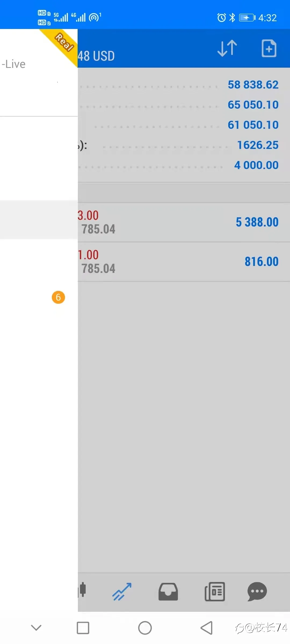Open position showing profit 816.00
The image size is (290, 644).
(x=184, y=262)
